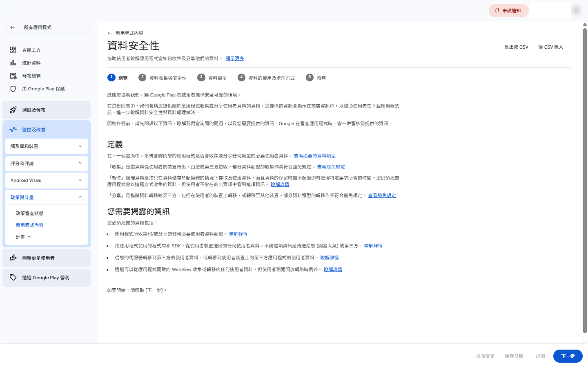Image resolution: width=588 pixels, height=368 pixels.
Task: Open the 資訊主頁 dashboard icon
Action: 13,50
